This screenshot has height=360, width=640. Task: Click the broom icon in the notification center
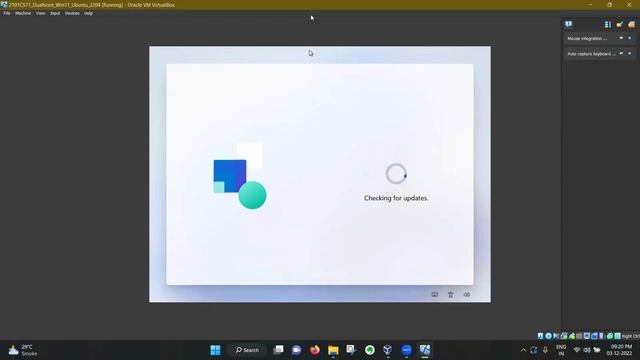[620, 24]
